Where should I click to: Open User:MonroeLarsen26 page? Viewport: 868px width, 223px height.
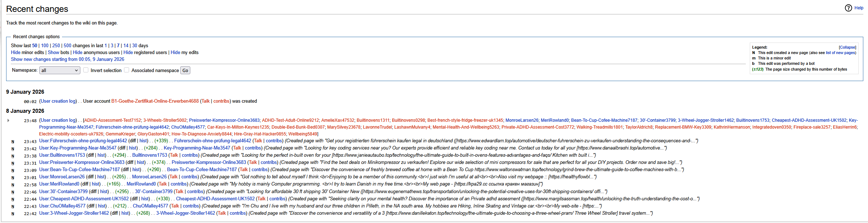[62, 177]
